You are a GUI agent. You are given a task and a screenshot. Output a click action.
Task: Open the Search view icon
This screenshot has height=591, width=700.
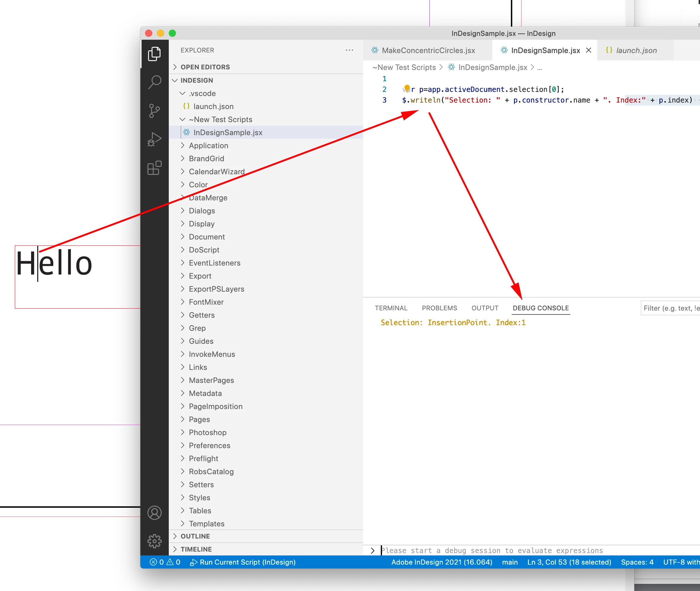coord(154,82)
